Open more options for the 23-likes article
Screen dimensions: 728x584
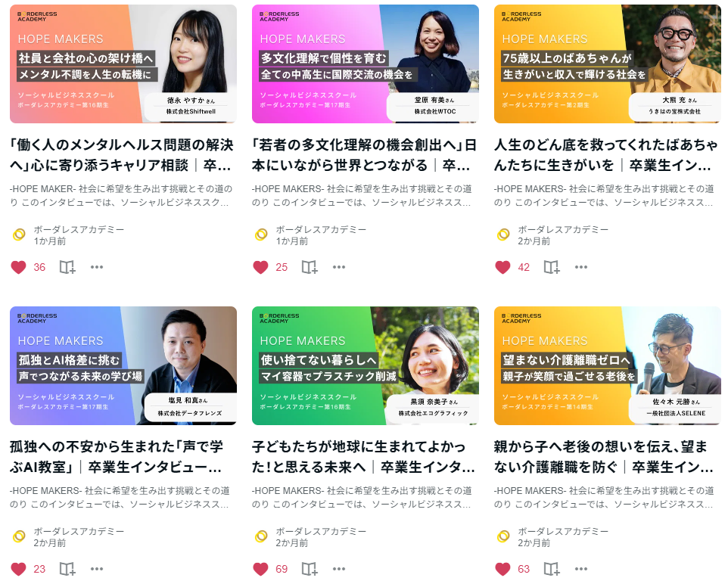97,569
